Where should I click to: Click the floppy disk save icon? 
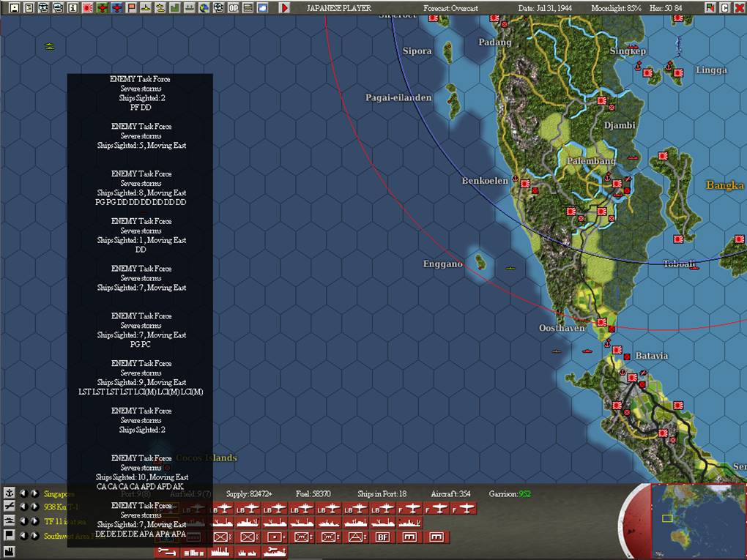[15, 7]
